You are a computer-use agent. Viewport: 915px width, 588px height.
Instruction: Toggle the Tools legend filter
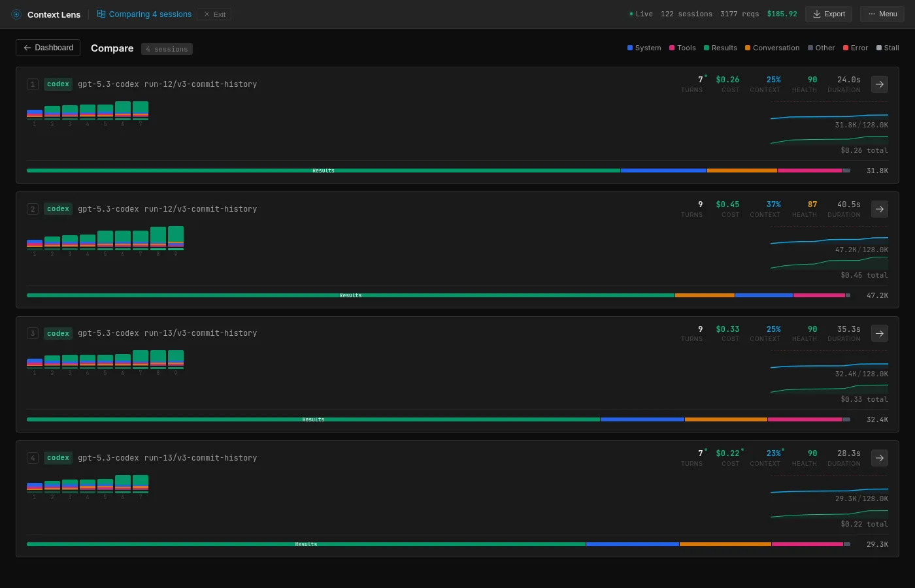pos(682,48)
